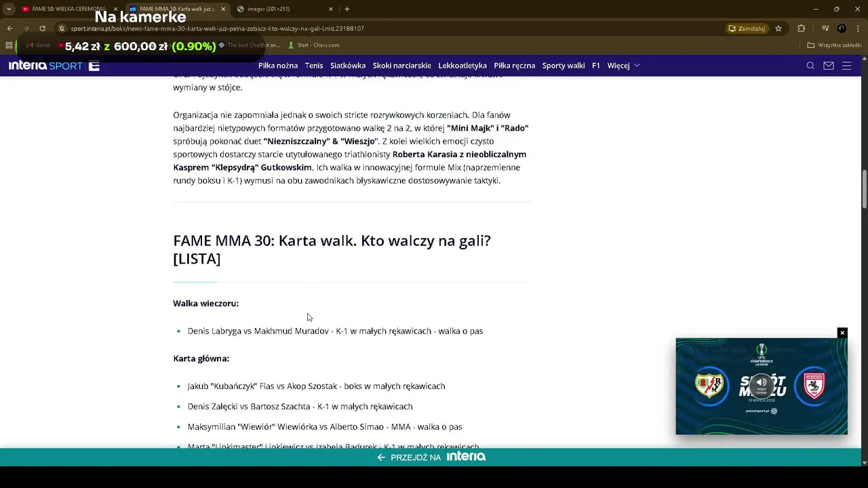Image resolution: width=868 pixels, height=488 pixels.
Task: Open the Interia mail envelope icon
Action: pyautogui.click(x=828, y=66)
